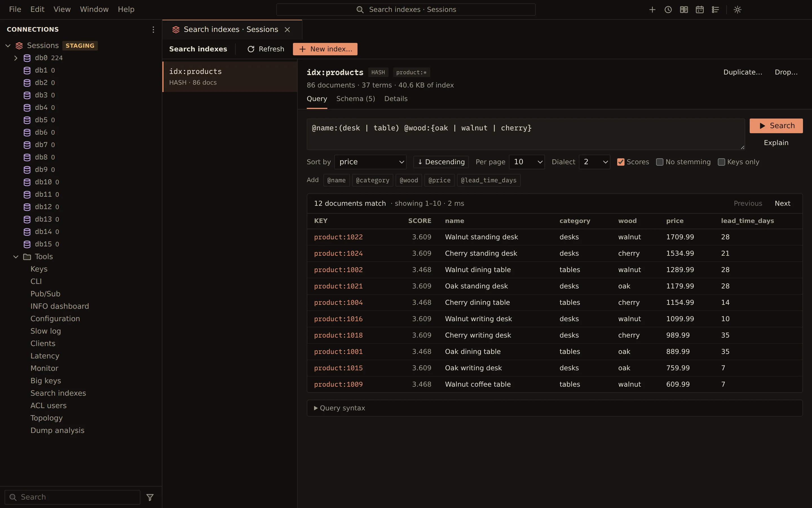
Task: Open the Connections three-dot menu
Action: [153, 30]
